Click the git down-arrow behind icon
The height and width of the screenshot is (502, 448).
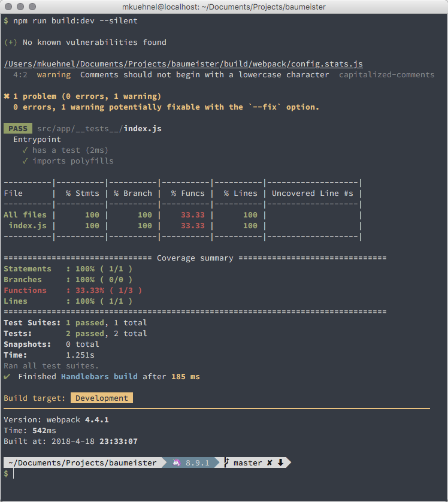coord(281,462)
